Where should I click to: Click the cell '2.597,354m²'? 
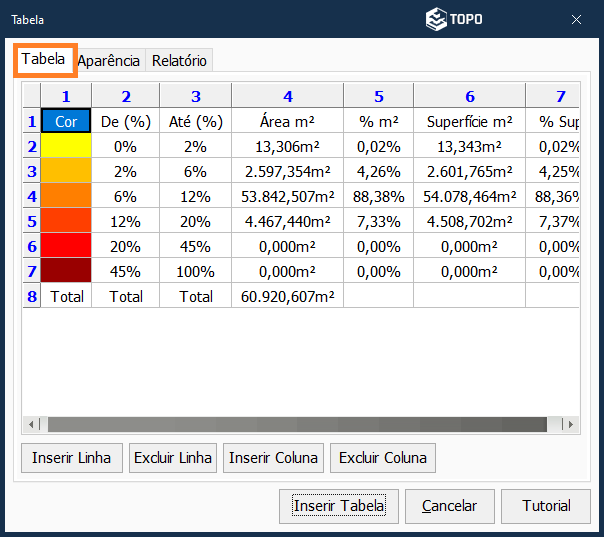click(x=287, y=171)
